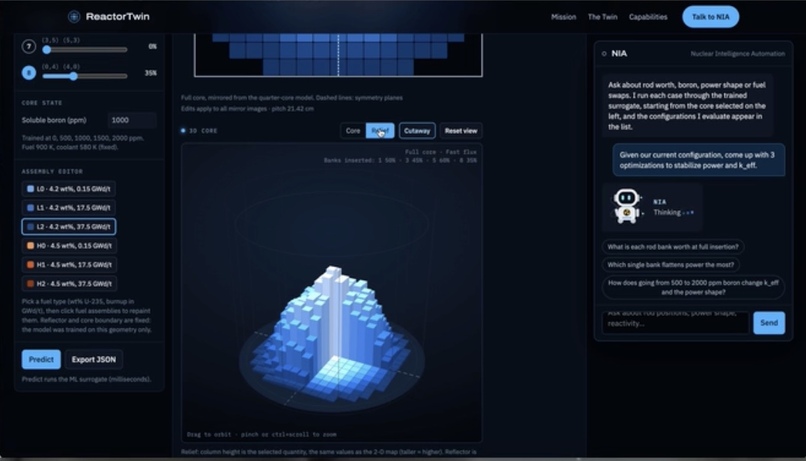Choose the 500 to 2000 ppm boron suggestion
Viewport: 806px width, 461px height.
pos(693,287)
